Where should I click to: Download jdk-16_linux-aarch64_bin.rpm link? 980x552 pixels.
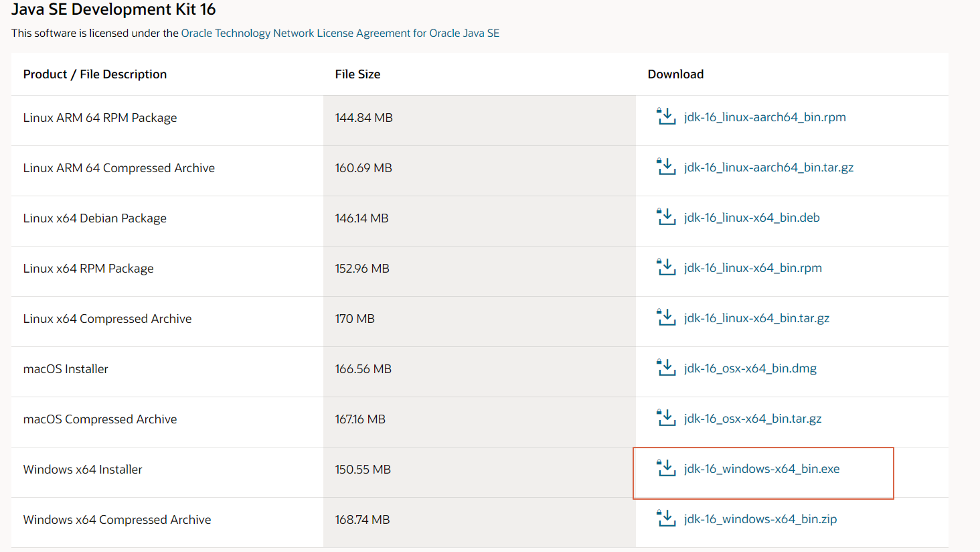(x=765, y=117)
